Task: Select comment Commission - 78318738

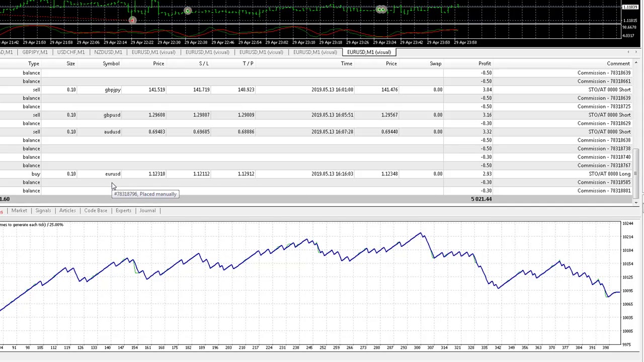Action: click(x=604, y=149)
